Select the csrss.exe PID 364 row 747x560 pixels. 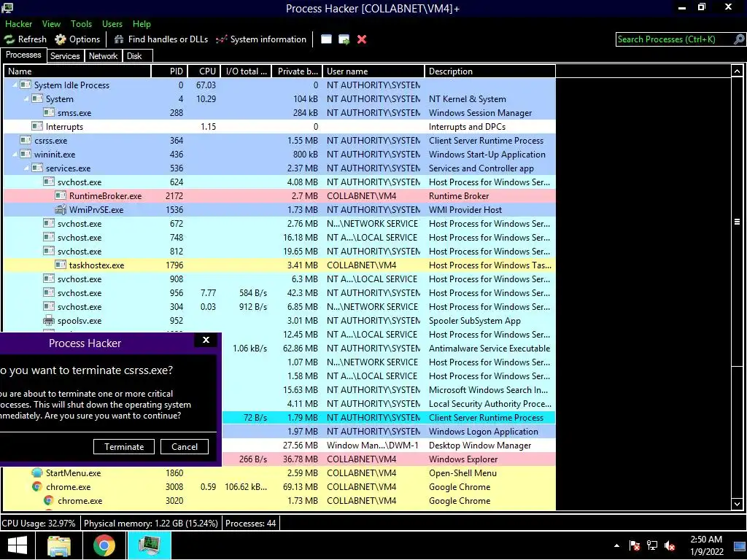click(x=279, y=141)
